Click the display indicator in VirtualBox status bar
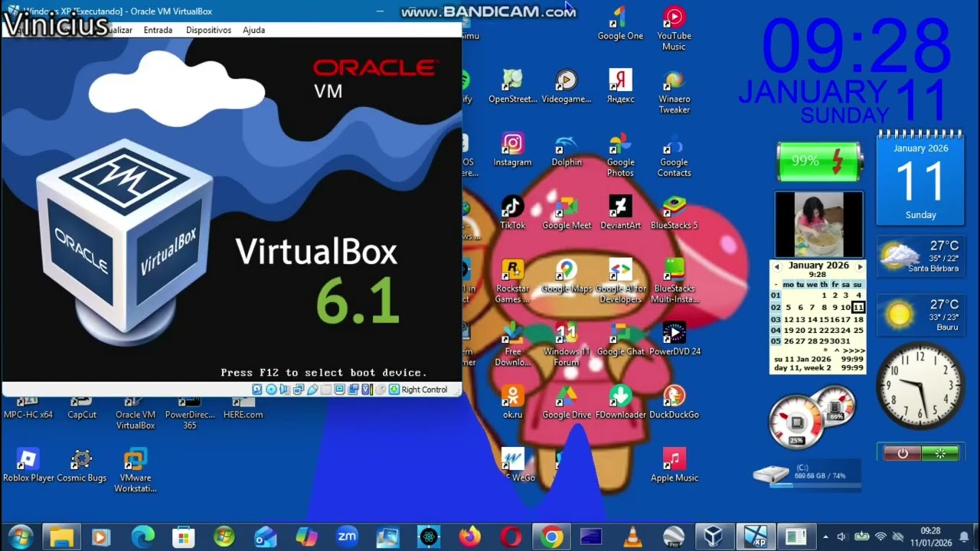This screenshot has height=551, width=980. [x=340, y=390]
